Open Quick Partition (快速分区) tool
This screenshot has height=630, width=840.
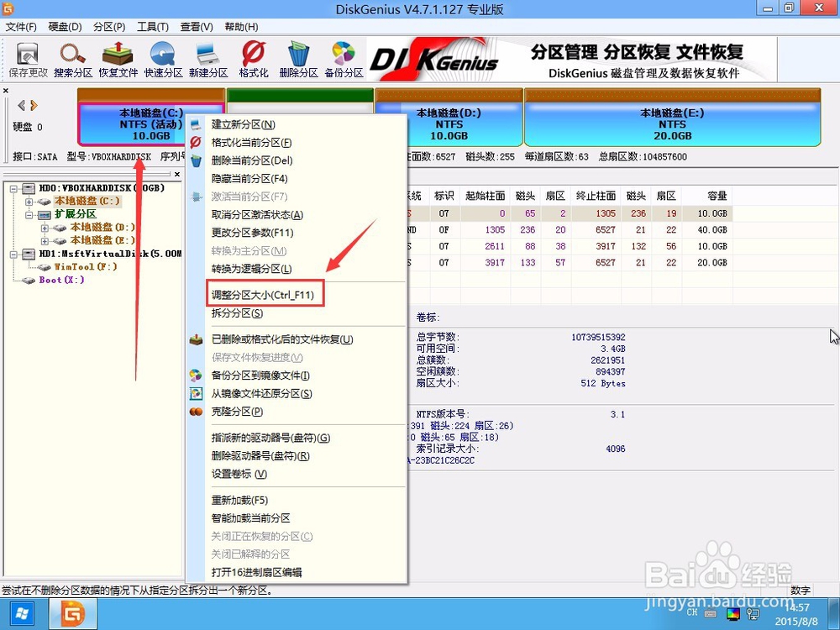click(163, 60)
